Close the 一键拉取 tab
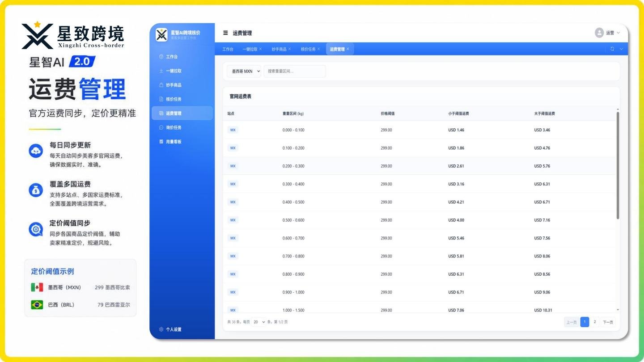The width and height of the screenshot is (644, 362). pos(260,49)
